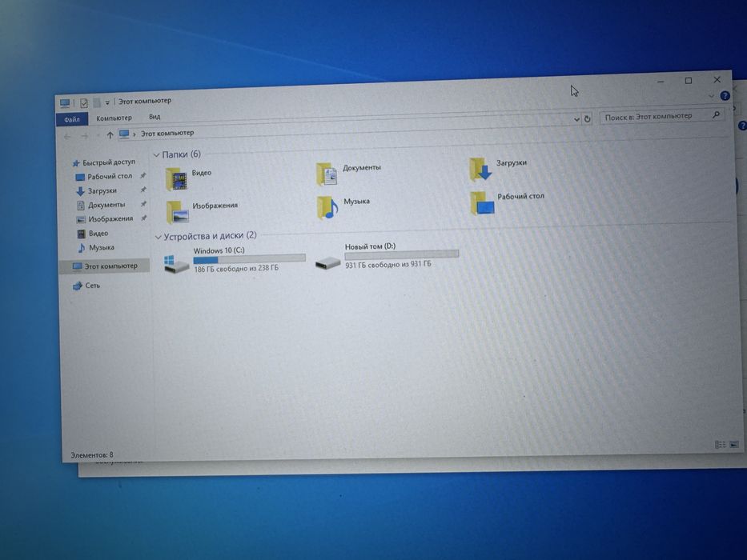Click the properties checkmark quick access icon
The image size is (747, 560).
84,103
